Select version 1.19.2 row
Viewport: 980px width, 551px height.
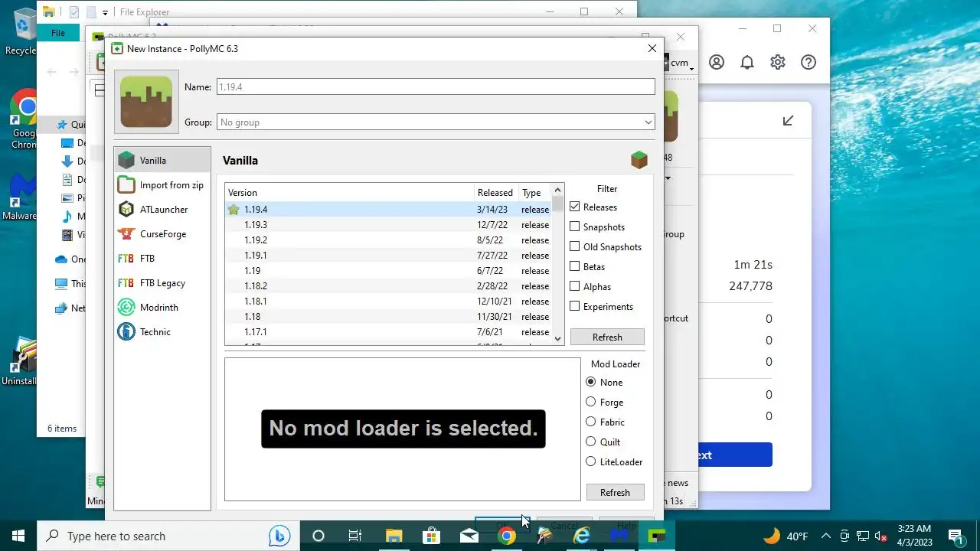click(x=388, y=240)
